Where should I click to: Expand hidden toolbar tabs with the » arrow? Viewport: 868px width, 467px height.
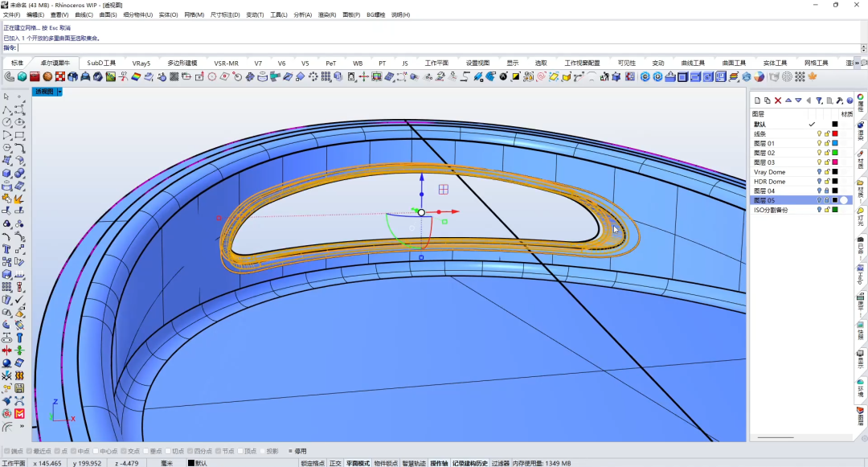[858, 63]
